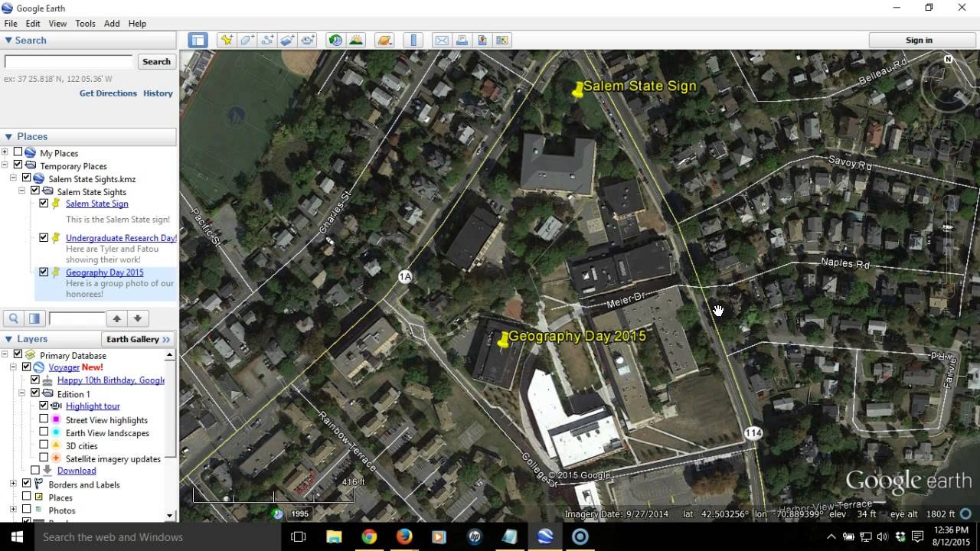Screen dimensions: 980x551
Task: Click the Places panel split-view button
Action: (x=34, y=318)
